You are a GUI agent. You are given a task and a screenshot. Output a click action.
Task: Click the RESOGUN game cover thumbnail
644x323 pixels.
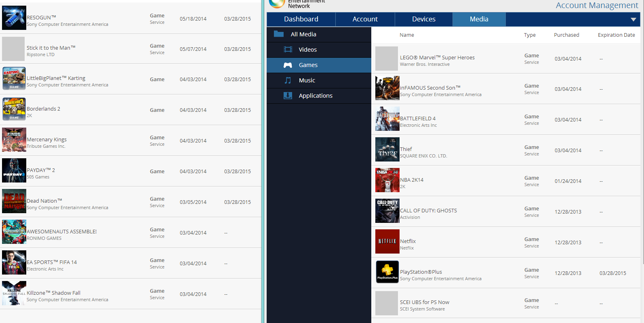14,18
